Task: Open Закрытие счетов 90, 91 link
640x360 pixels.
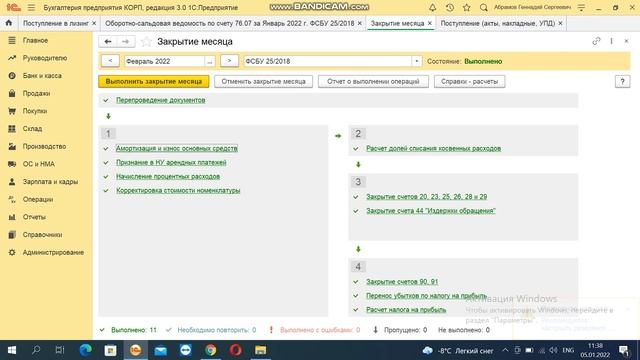Action: [x=402, y=281]
